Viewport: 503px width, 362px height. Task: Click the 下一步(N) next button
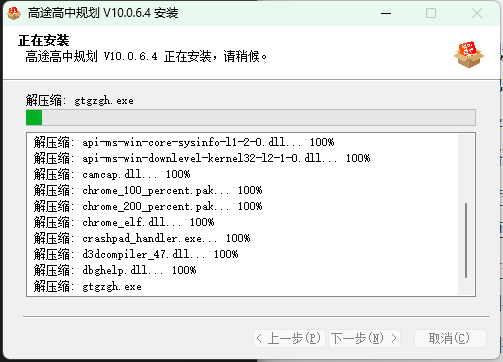[x=364, y=338]
